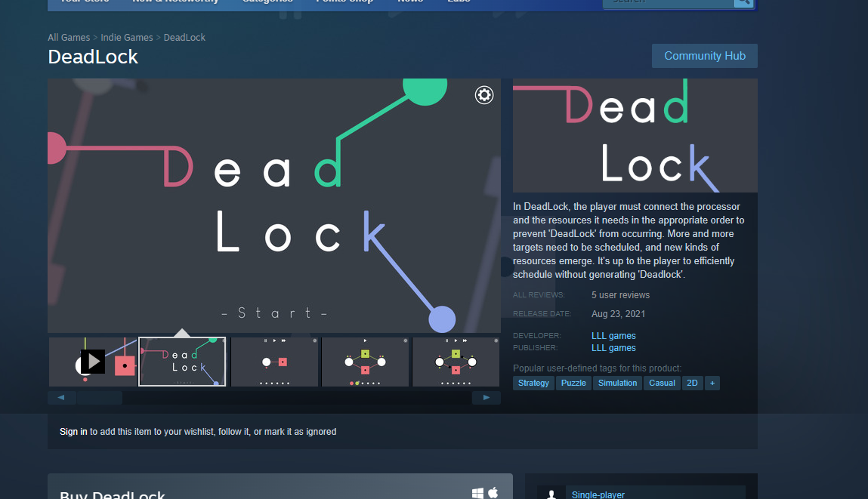This screenshot has width=868, height=499.
Task: Select the Simulation tag
Action: 617,383
